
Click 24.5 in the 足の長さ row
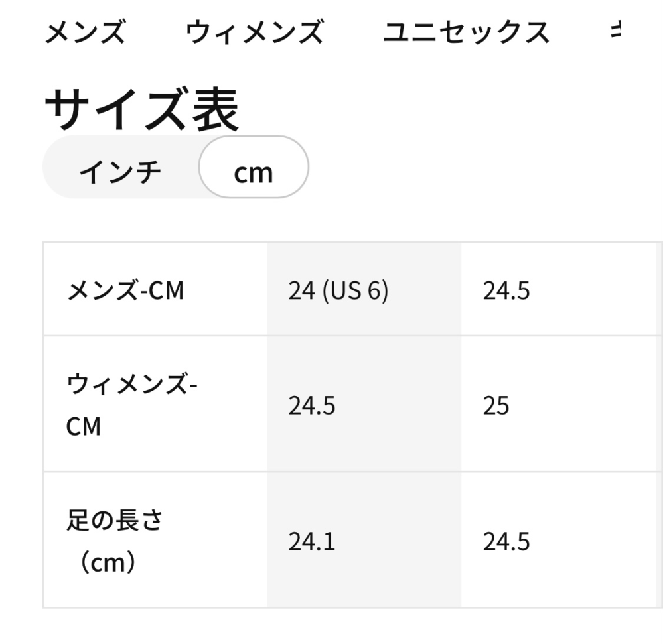tap(506, 541)
